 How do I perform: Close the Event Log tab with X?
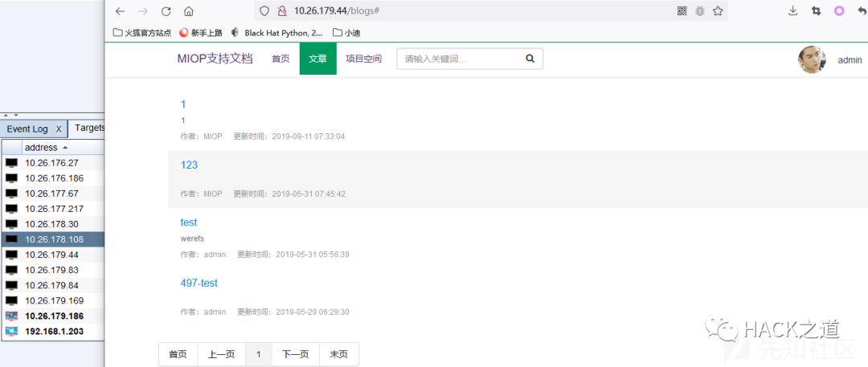59,128
